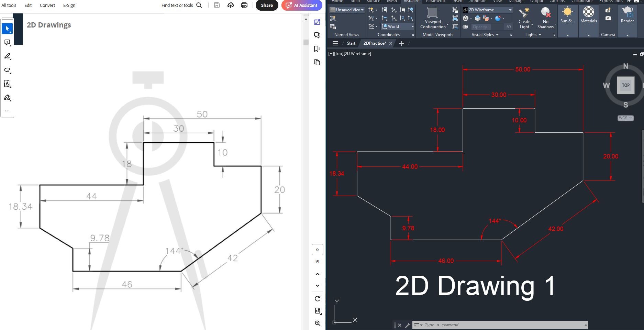Screen dimensions: 644x330
Task: Select the Sticky Note comment tool in Acrobat
Action: [x=7, y=42]
